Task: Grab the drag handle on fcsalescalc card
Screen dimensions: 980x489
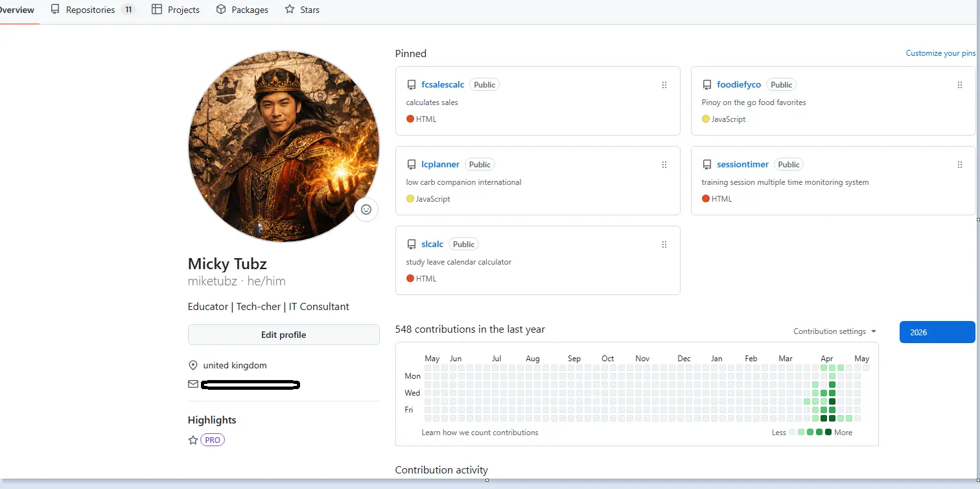Action: [x=664, y=85]
